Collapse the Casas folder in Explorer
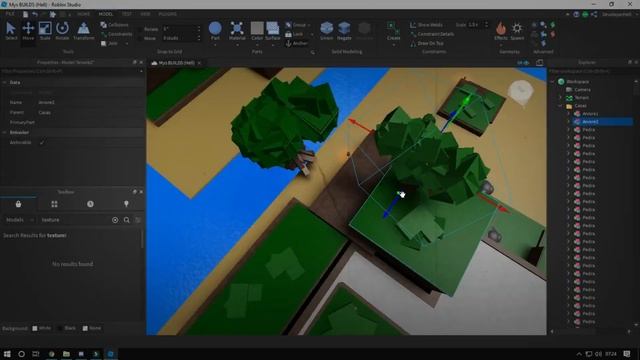The image size is (640, 360). (x=560, y=106)
